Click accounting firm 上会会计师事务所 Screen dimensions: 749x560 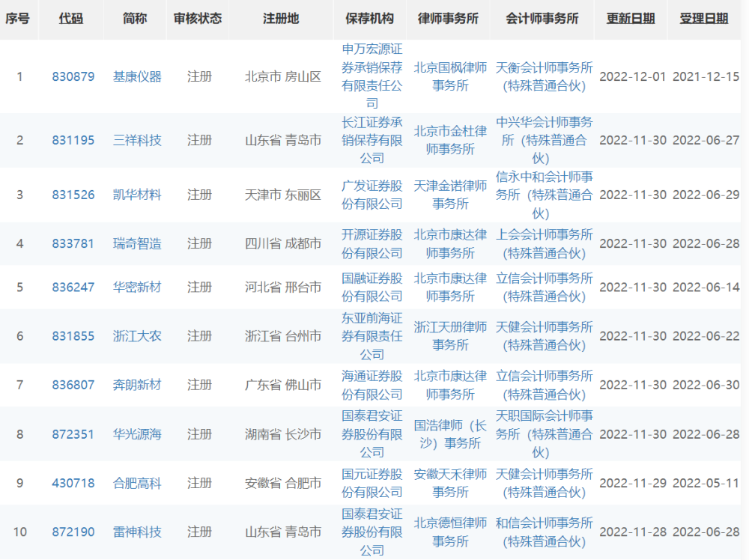544,243
